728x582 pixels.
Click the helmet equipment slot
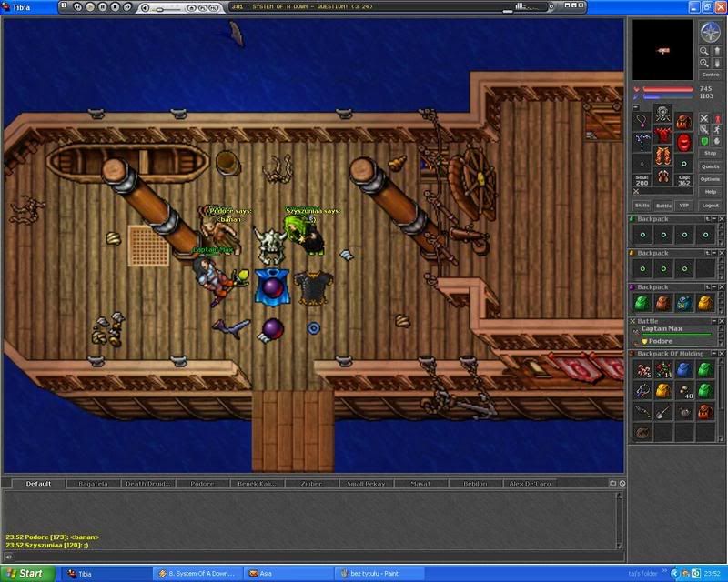pos(663,114)
